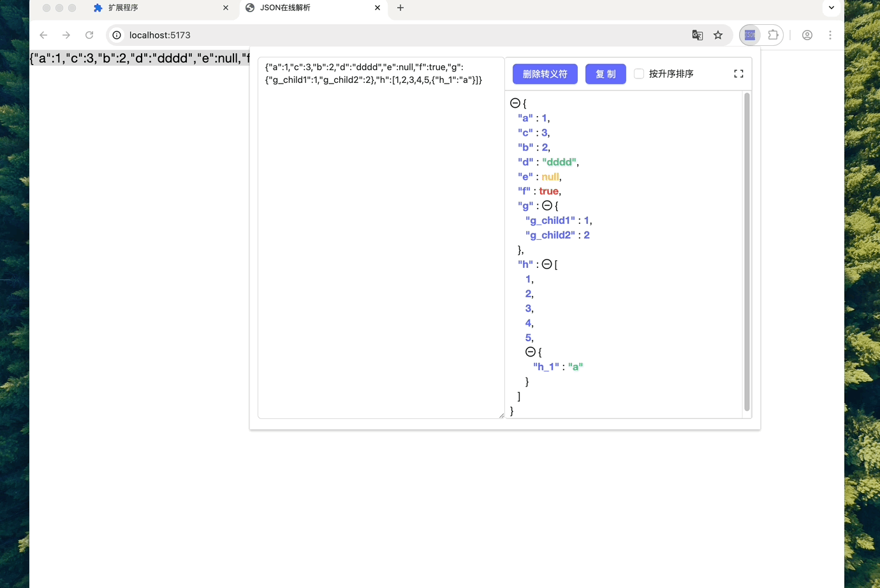Open Google Translate for this page
This screenshot has width=880, height=588.
(x=697, y=35)
